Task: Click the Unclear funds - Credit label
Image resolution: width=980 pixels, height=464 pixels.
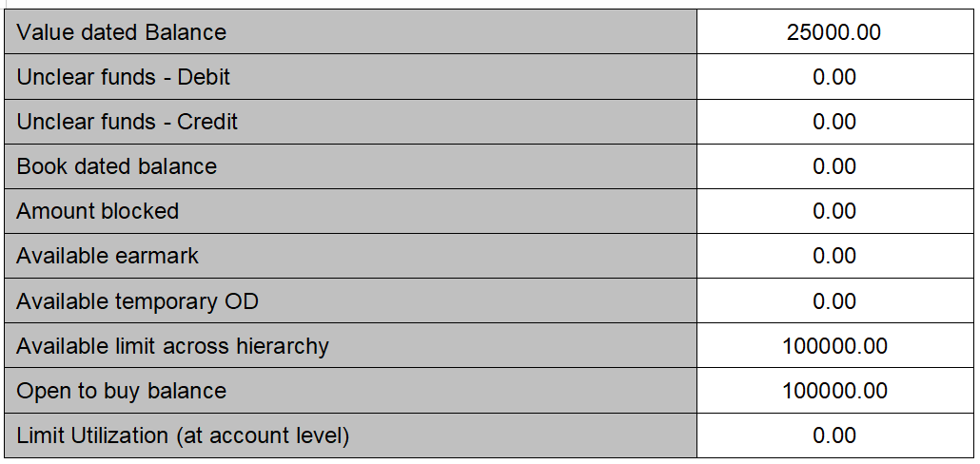Action: (127, 122)
